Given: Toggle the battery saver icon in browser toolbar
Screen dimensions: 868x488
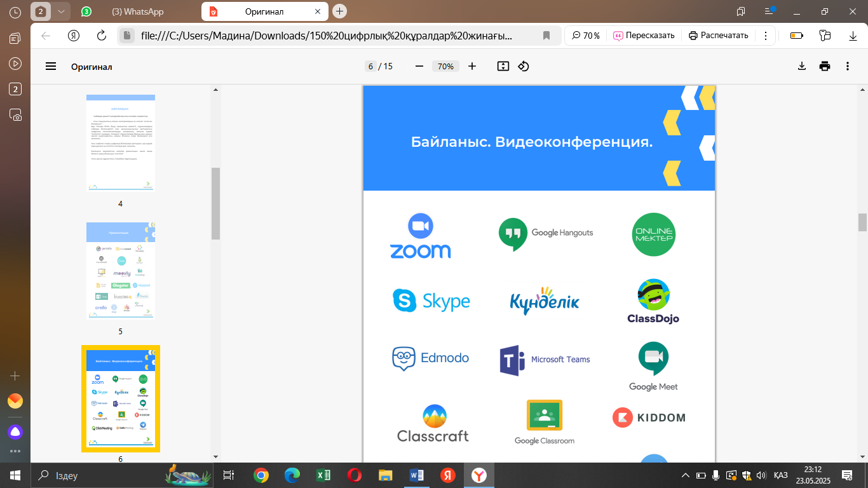Looking at the screenshot, I should click(796, 36).
